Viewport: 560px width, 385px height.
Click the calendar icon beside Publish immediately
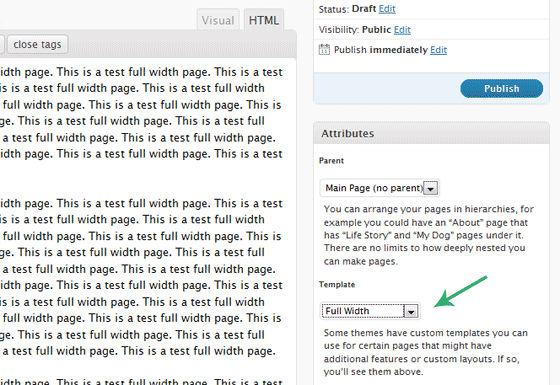[324, 49]
